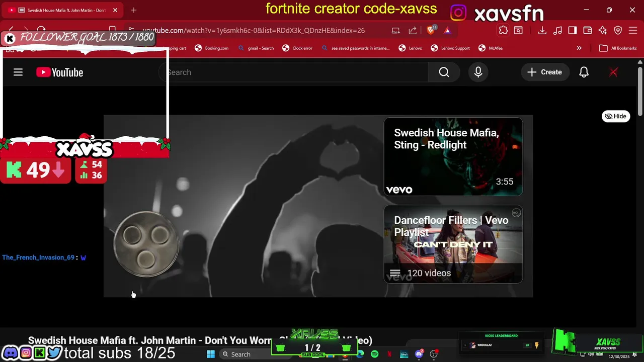644x362 pixels.
Task: Go to YouTube home via logo
Action: (x=59, y=72)
